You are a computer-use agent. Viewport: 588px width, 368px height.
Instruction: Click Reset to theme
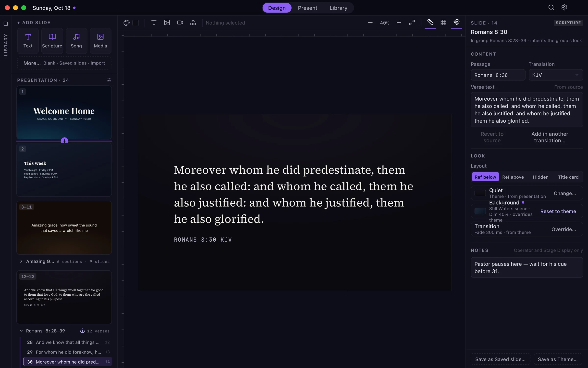pos(558,211)
